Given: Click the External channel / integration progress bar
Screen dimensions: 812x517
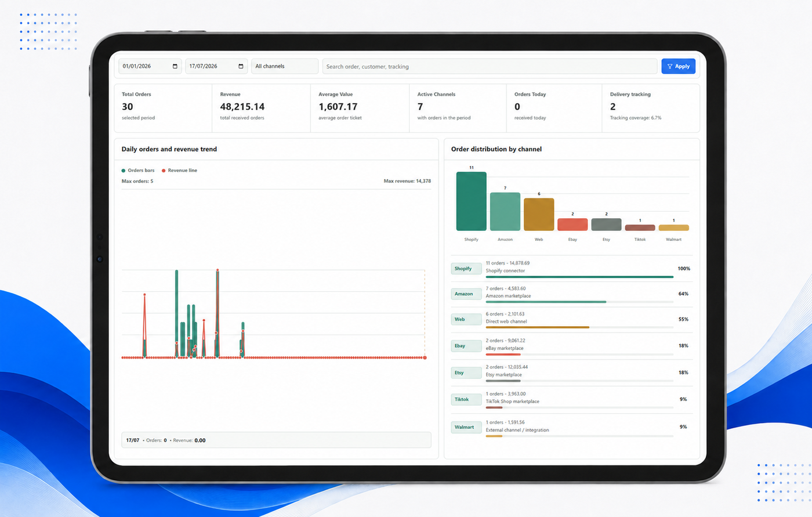Looking at the screenshot, I should point(579,436).
